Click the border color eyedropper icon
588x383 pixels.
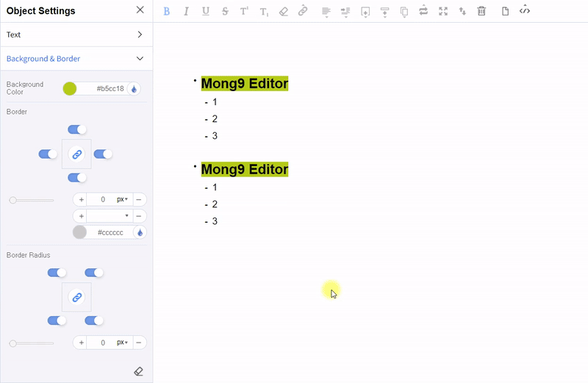(x=140, y=232)
